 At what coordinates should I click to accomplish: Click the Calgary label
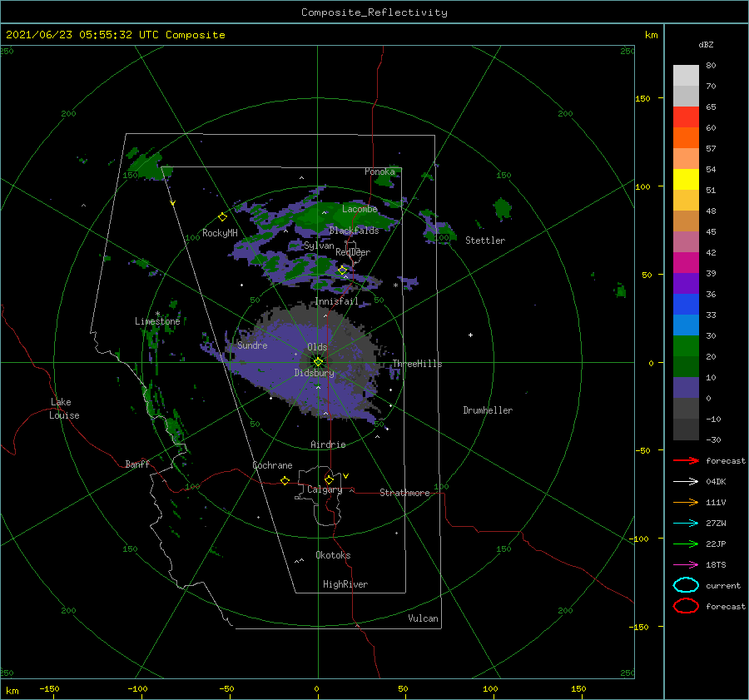click(325, 489)
